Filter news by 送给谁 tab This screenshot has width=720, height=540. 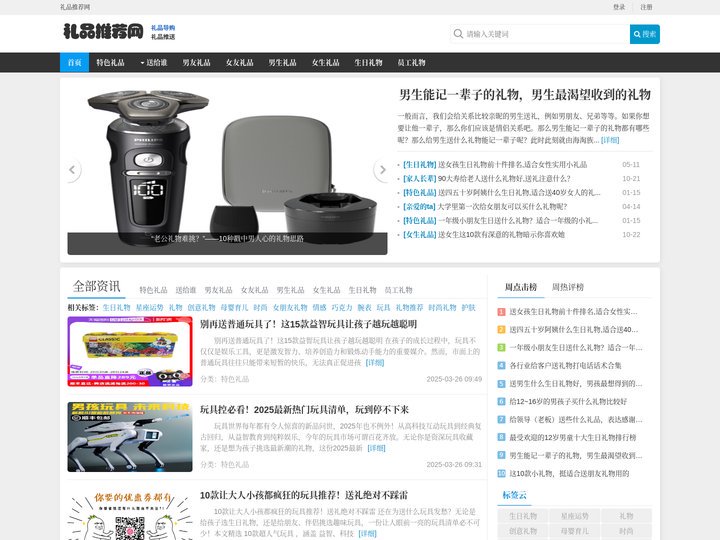pos(186,290)
